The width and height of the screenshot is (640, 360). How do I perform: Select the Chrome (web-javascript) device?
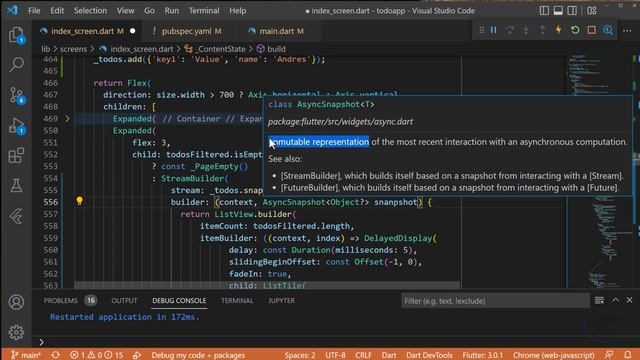pyautogui.click(x=553, y=355)
